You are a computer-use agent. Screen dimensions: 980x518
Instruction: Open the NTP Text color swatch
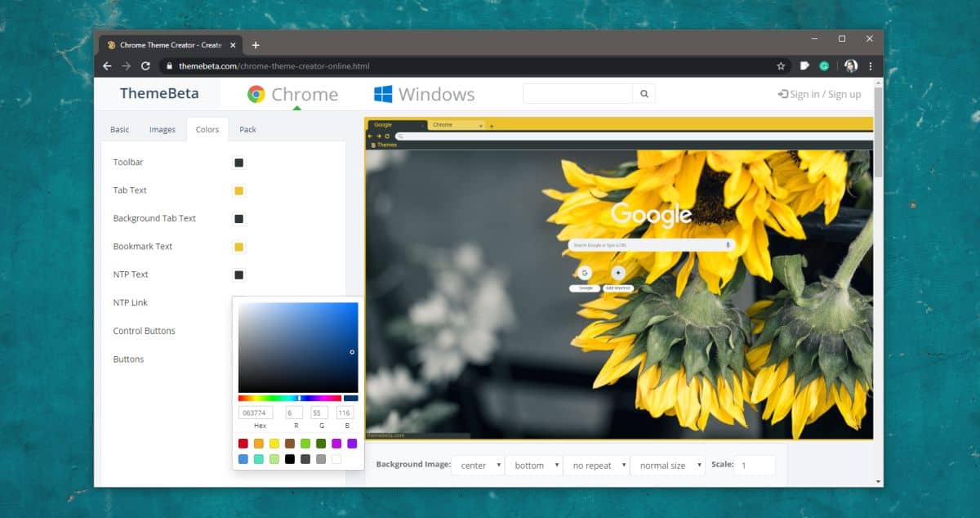(x=239, y=275)
